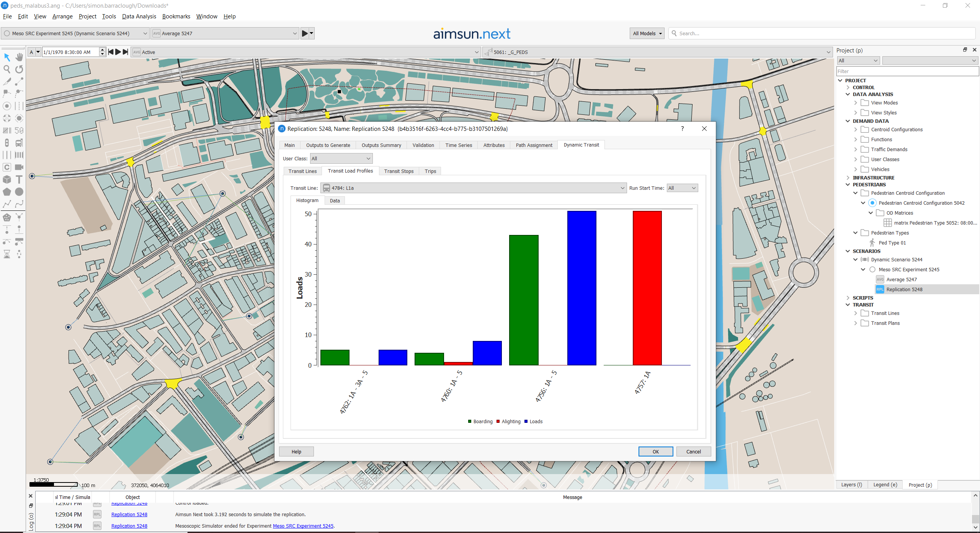Select the arrow selection tool
Screen dimensions: 980x533
7,57
